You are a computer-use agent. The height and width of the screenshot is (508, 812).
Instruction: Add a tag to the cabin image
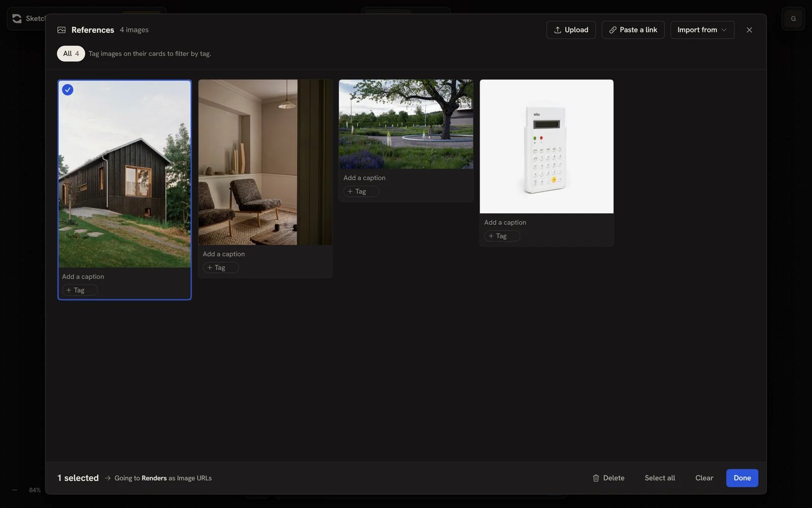[80, 290]
